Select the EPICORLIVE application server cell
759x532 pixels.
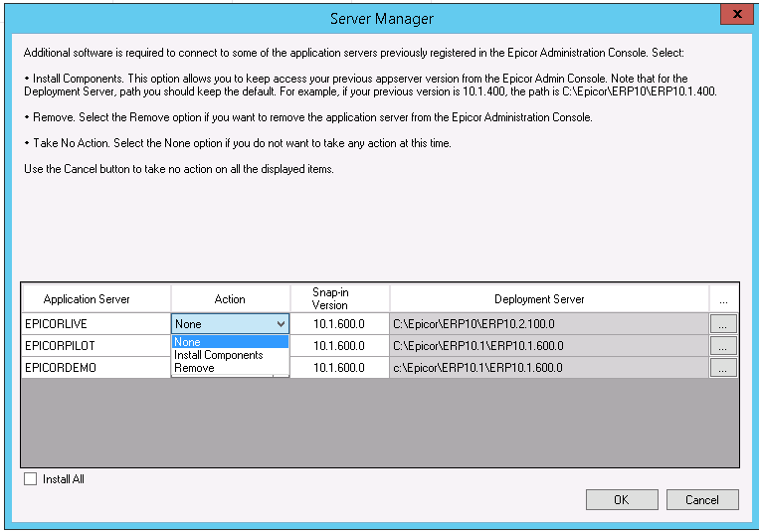96,324
